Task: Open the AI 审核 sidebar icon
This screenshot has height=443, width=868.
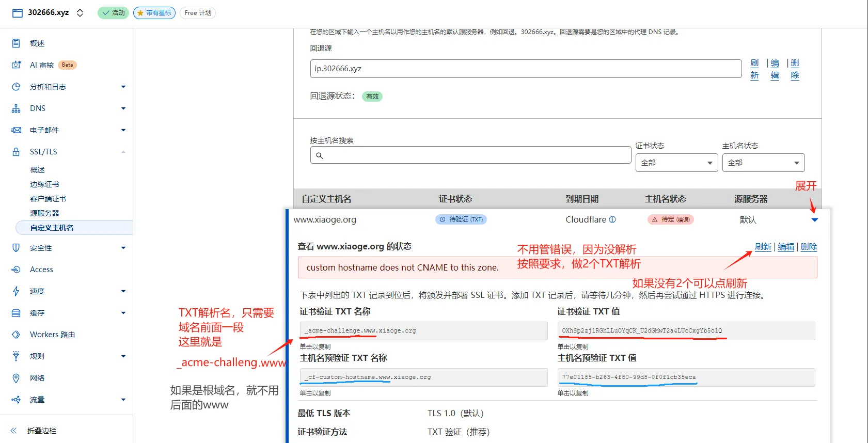Action: [16, 65]
